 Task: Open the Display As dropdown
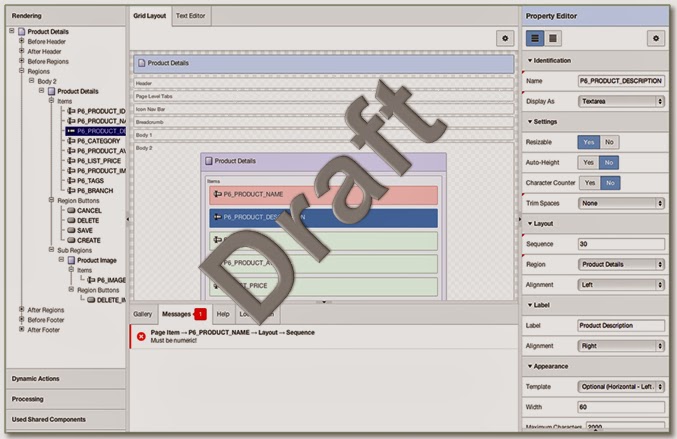(x=621, y=101)
